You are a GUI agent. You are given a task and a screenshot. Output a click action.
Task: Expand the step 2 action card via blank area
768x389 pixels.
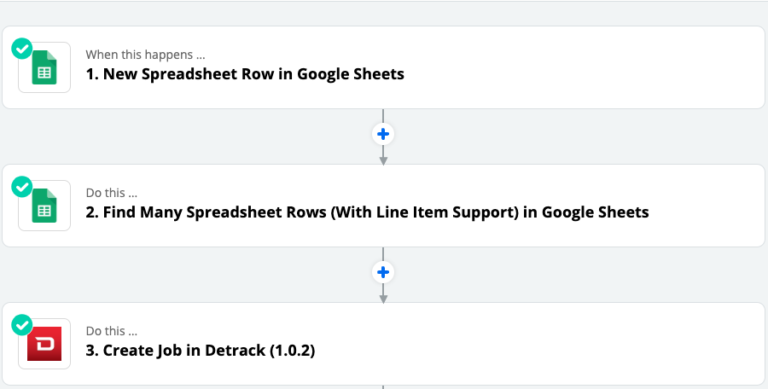tap(705, 206)
